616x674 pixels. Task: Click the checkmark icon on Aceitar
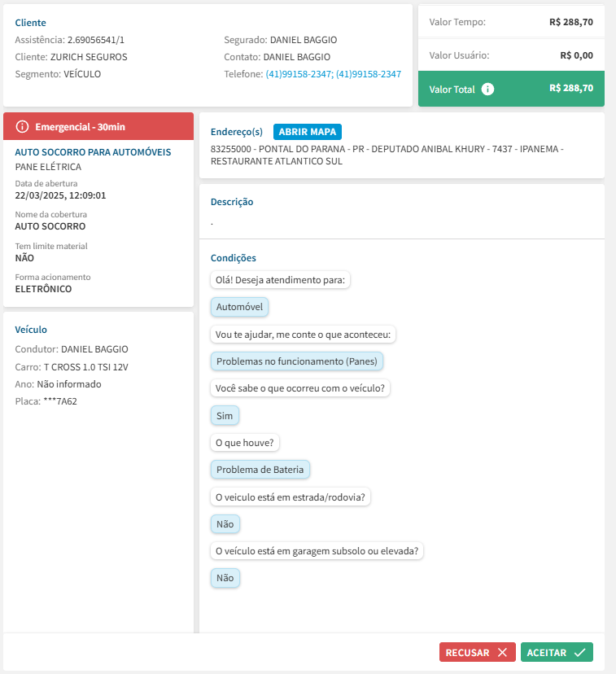579,653
